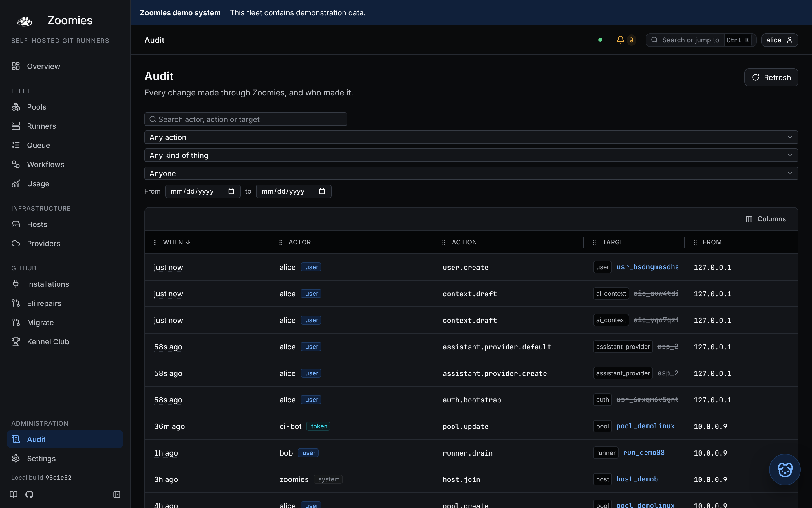Image resolution: width=812 pixels, height=508 pixels.
Task: Click the Zoomies paw logo
Action: [x=25, y=21]
